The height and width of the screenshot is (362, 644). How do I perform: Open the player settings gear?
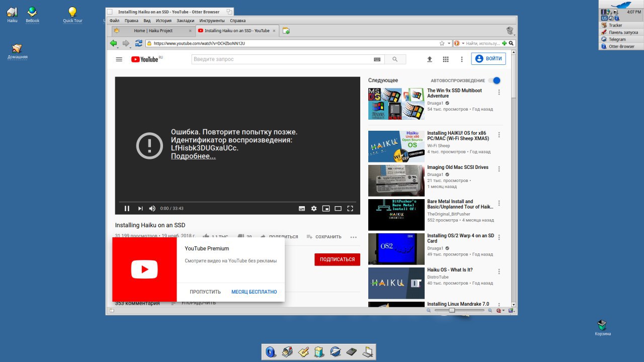(x=314, y=208)
